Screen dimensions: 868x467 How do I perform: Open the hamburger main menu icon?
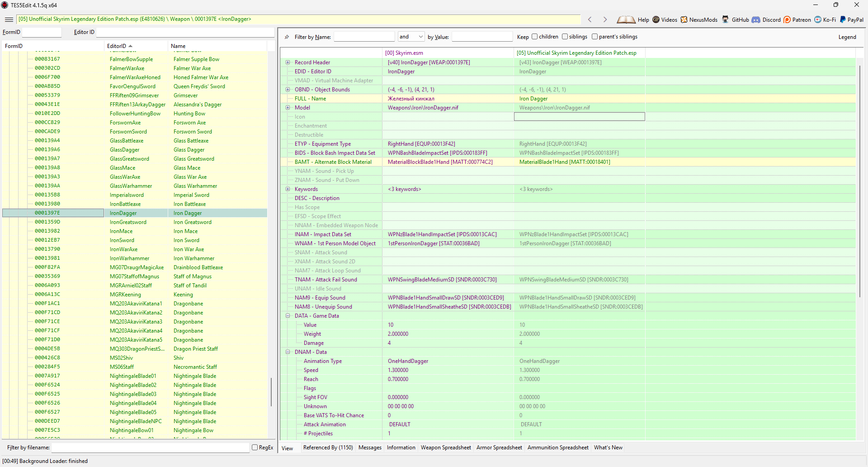click(9, 19)
